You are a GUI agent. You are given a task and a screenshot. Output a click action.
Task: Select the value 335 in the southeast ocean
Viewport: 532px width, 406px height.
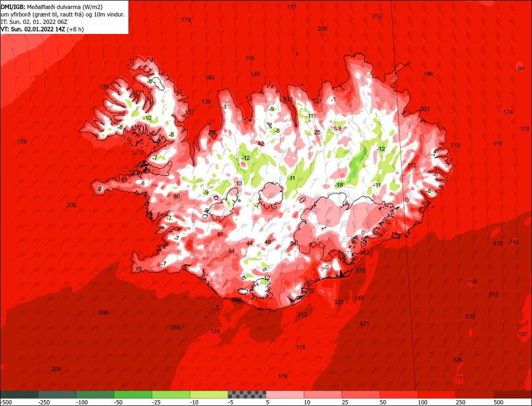coord(470,316)
